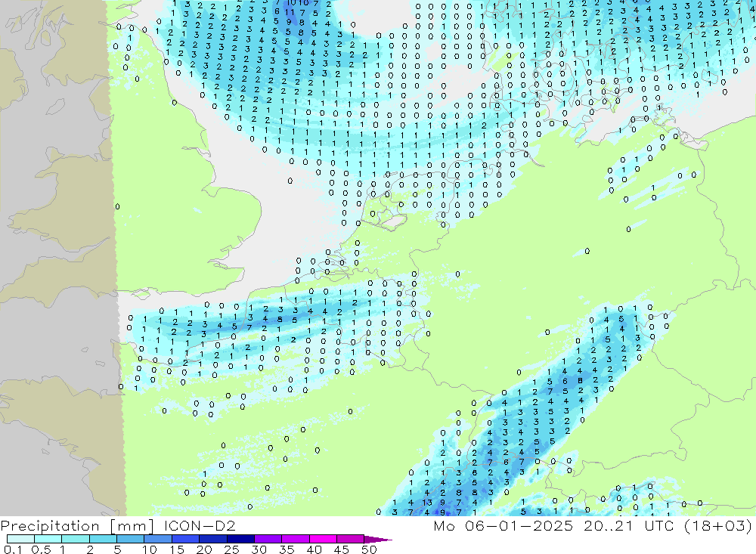Viewport: 756px width, 554px height.
Task: Click the '11' precipitation value on map
Action: pyautogui.click(x=290, y=11)
